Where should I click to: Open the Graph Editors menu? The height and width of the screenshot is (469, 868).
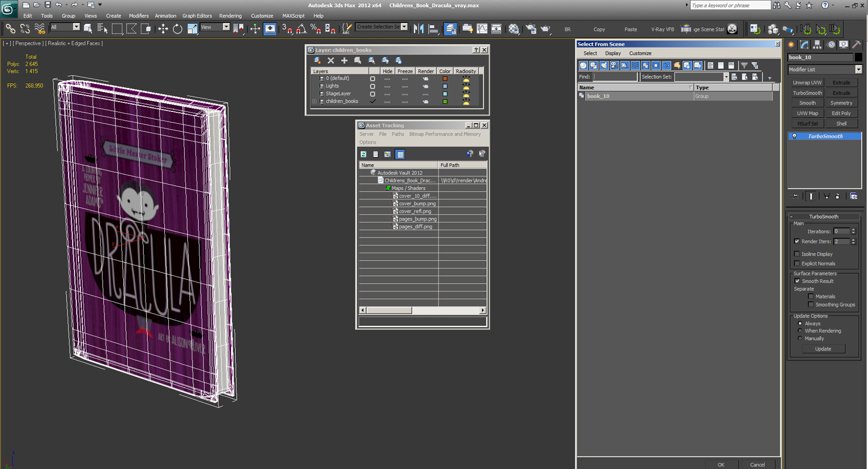197,16
